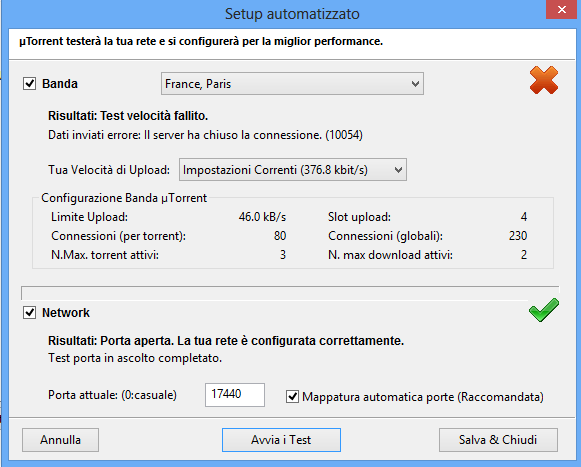Click 'Test porta in ascolto completato' text
Screen dimensions: 581x467
(x=135, y=358)
